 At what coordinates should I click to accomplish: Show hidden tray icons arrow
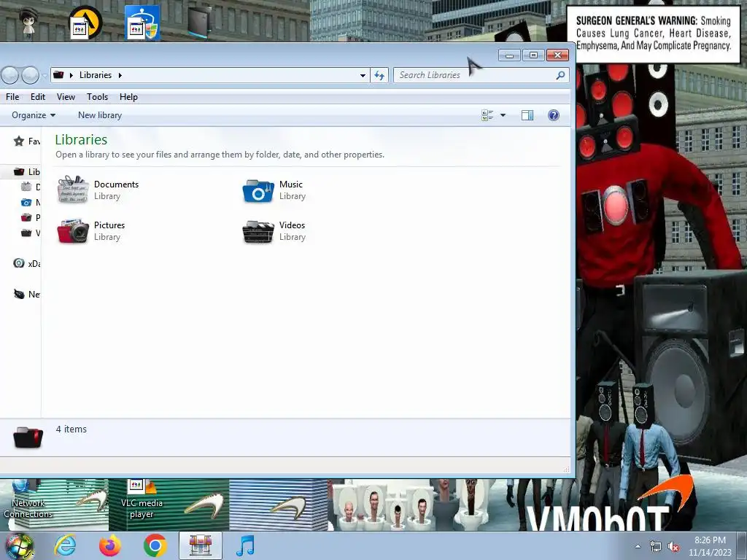pos(638,547)
